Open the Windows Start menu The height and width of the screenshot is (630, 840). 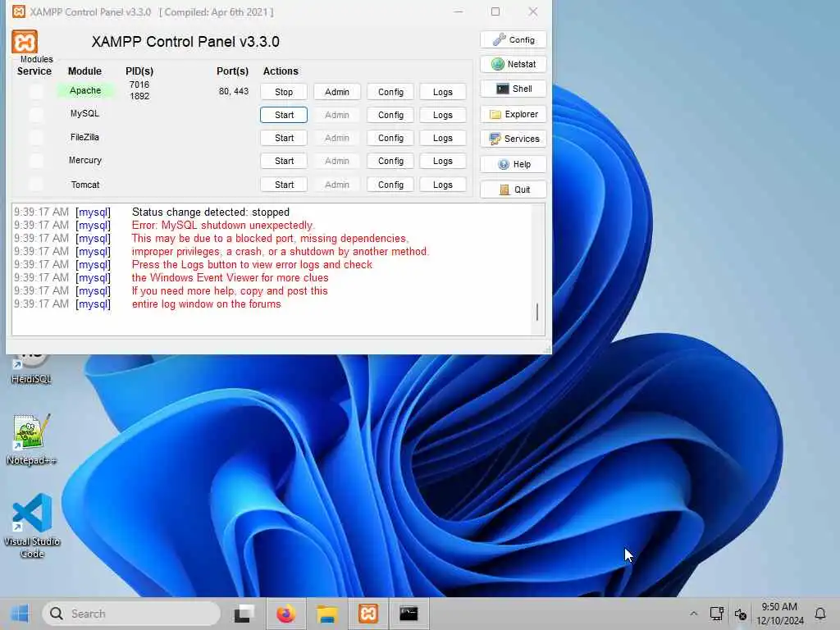point(20,614)
